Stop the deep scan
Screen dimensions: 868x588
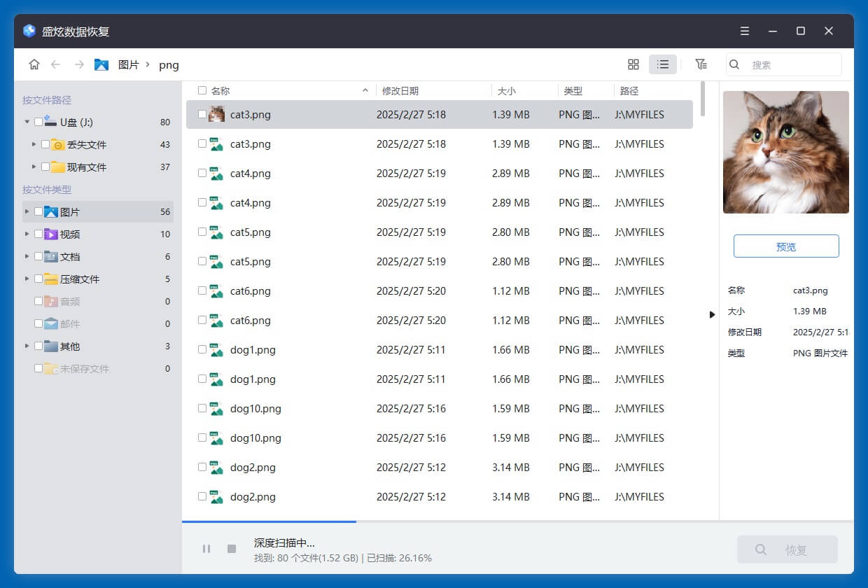pyautogui.click(x=231, y=549)
